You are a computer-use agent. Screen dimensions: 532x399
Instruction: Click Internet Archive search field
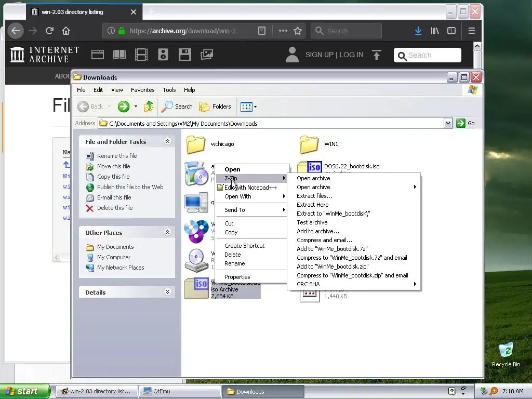pos(428,55)
